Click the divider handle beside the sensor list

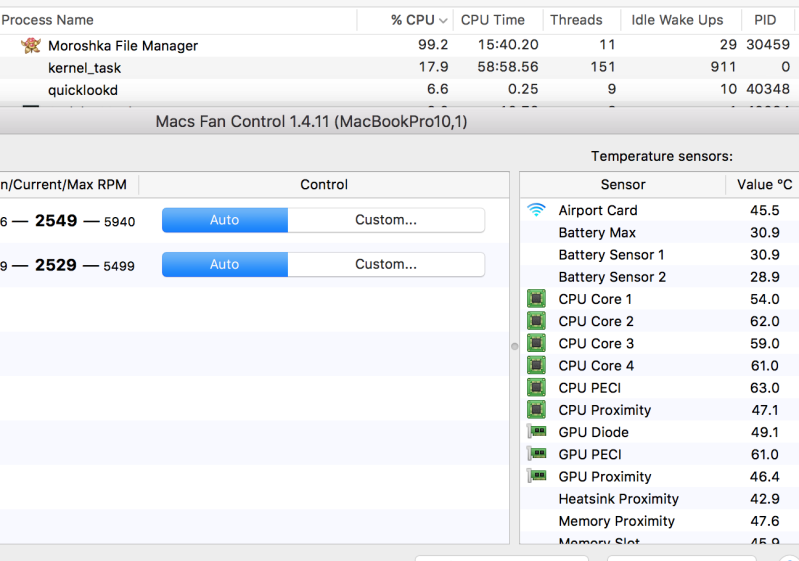(515, 346)
